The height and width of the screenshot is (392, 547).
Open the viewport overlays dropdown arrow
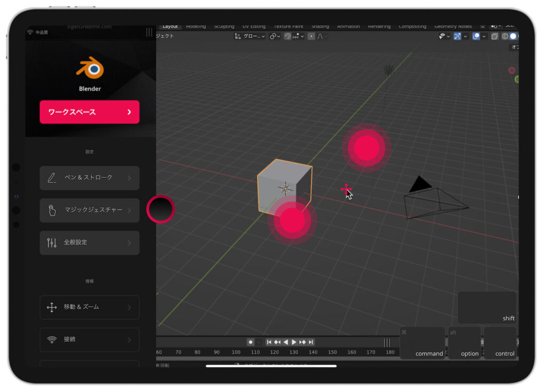coord(483,36)
